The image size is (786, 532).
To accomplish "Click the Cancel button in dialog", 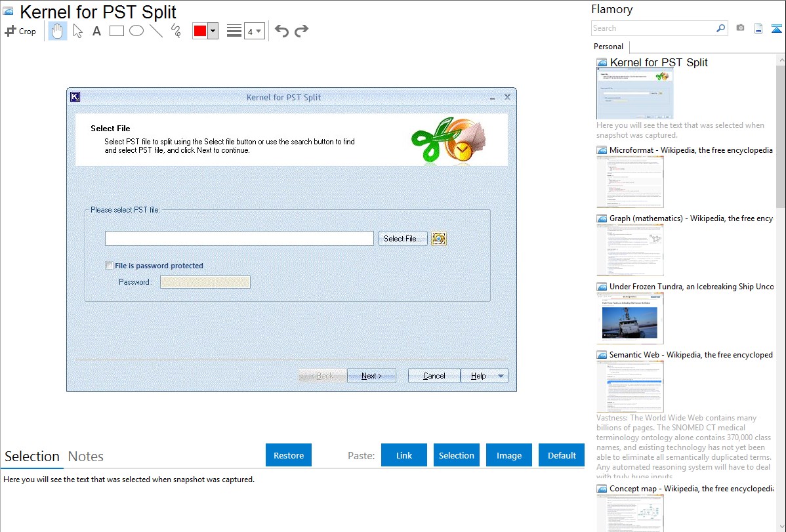I will click(434, 376).
